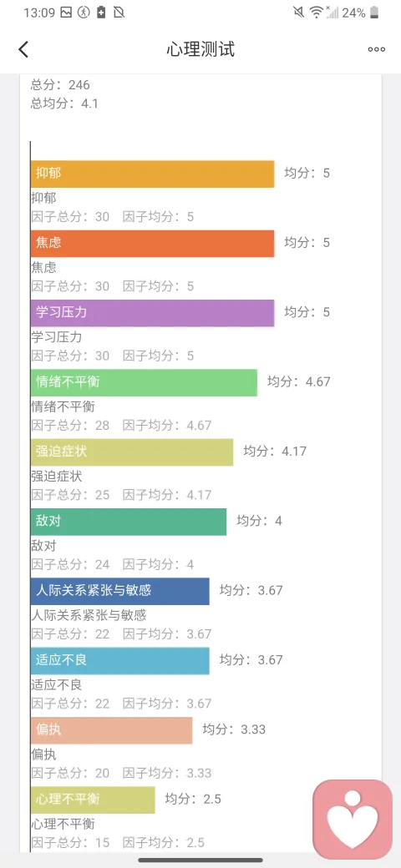Select the yellow 强迫症状 bar
Image resolution: width=401 pixels, height=868 pixels.
(132, 452)
